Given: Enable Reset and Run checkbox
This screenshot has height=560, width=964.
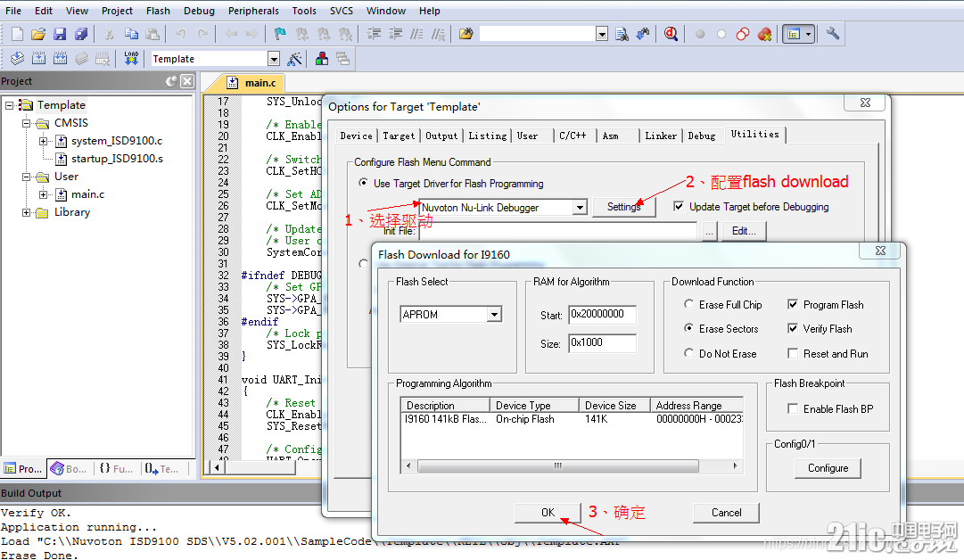Looking at the screenshot, I should coord(793,353).
